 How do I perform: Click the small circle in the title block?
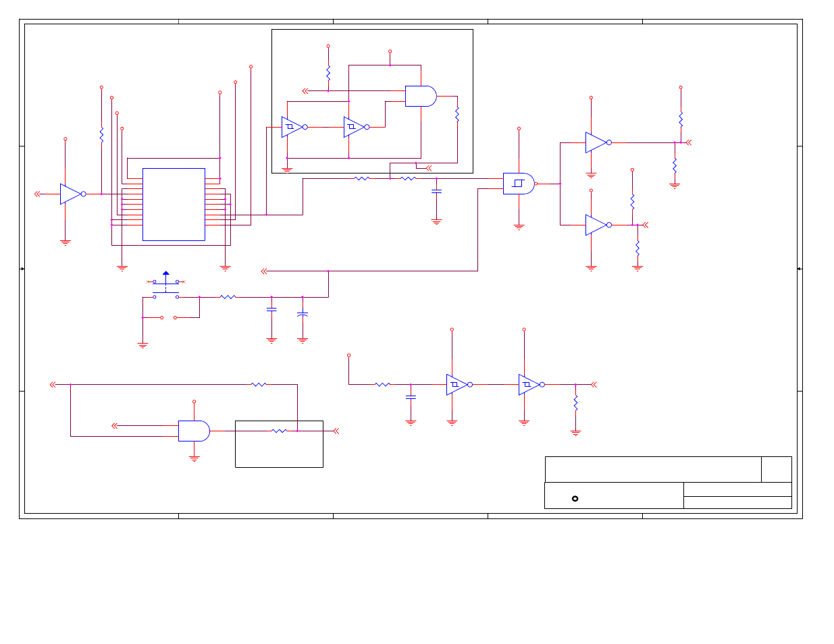575,499
